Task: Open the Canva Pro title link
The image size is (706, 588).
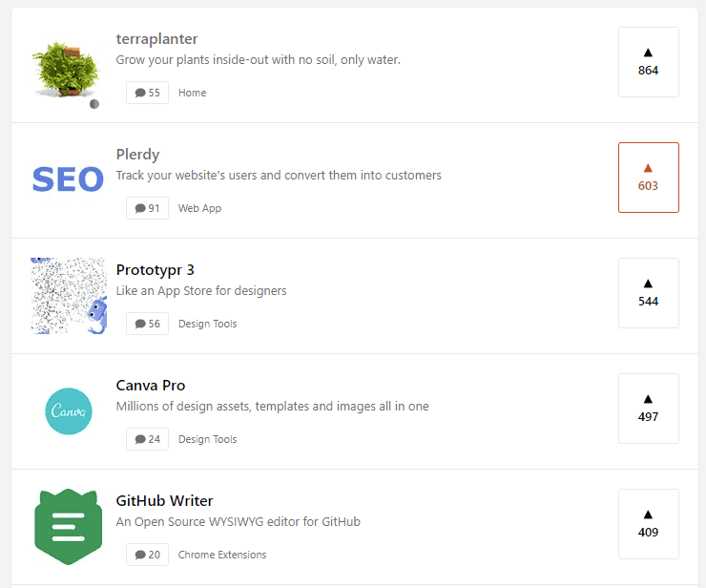Action: [x=151, y=386]
